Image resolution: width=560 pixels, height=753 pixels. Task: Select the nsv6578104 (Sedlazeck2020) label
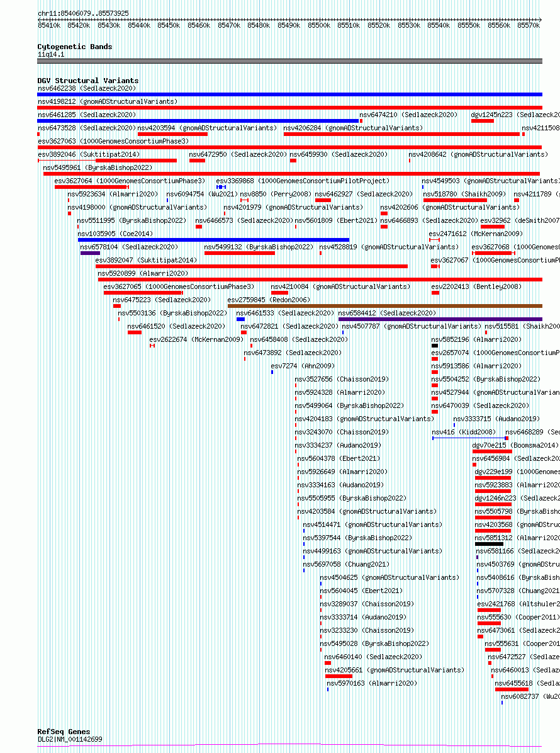[128, 247]
